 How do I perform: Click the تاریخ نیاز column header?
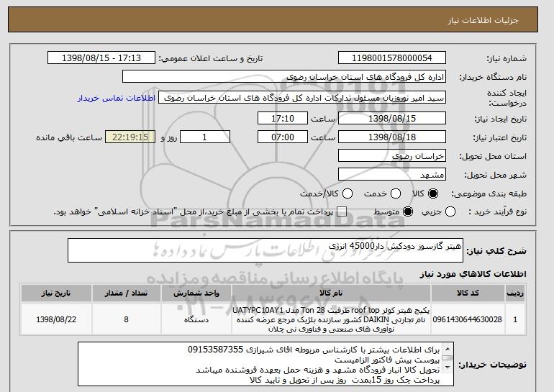point(56,293)
